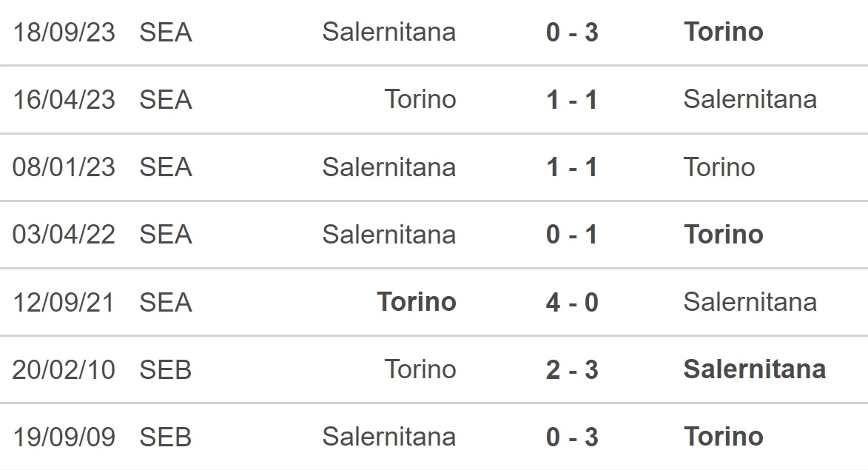Viewport: 868px width, 470px height.
Task: Open the 18/09/23 Salernitana 0 - 3 score
Action: (572, 32)
